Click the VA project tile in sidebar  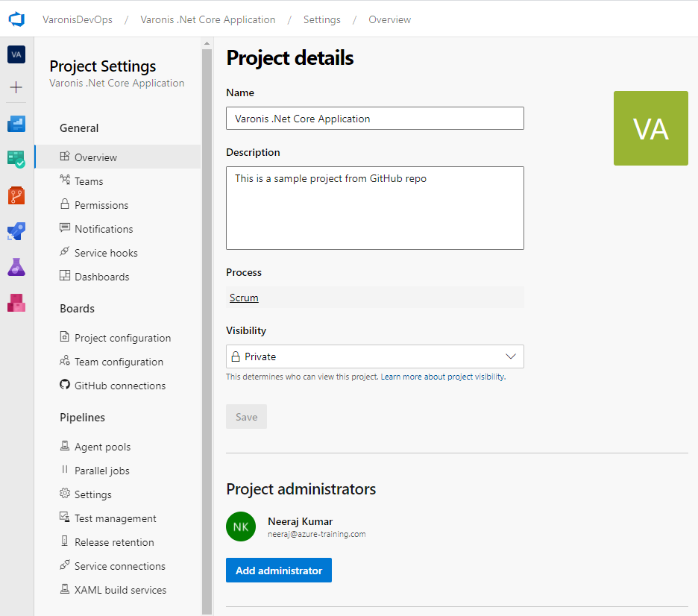point(16,54)
